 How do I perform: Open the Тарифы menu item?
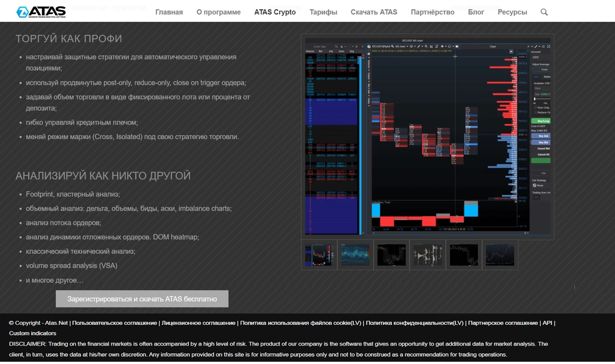click(x=323, y=12)
